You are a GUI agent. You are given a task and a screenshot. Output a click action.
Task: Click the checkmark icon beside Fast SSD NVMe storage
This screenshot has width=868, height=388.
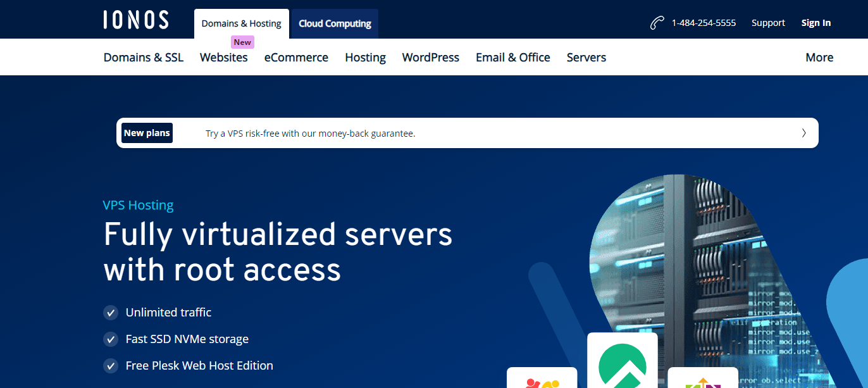(x=111, y=339)
